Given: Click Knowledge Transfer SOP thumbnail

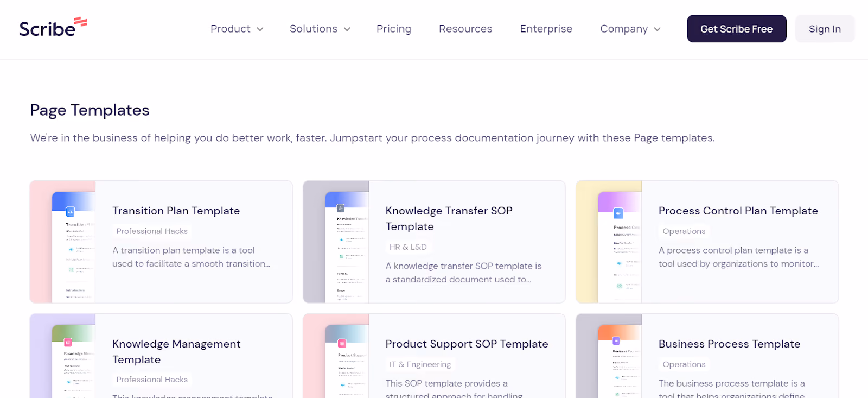Looking at the screenshot, I should click(x=336, y=242).
